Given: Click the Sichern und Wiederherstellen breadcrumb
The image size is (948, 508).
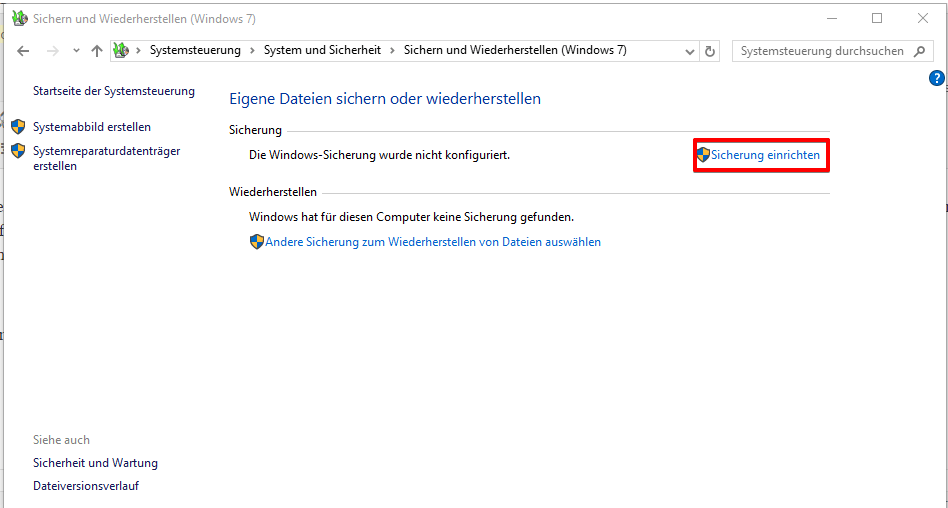Looking at the screenshot, I should (515, 50).
